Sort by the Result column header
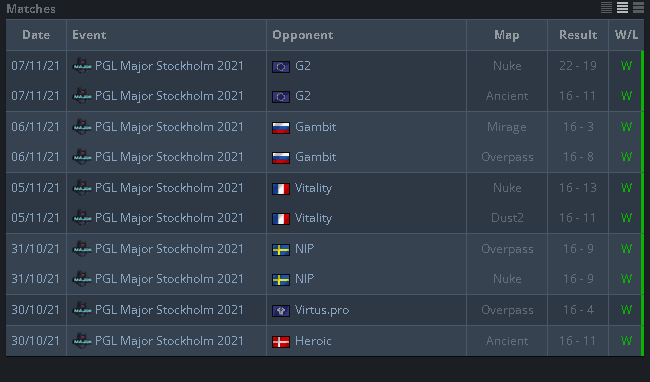650x382 pixels. (x=578, y=35)
